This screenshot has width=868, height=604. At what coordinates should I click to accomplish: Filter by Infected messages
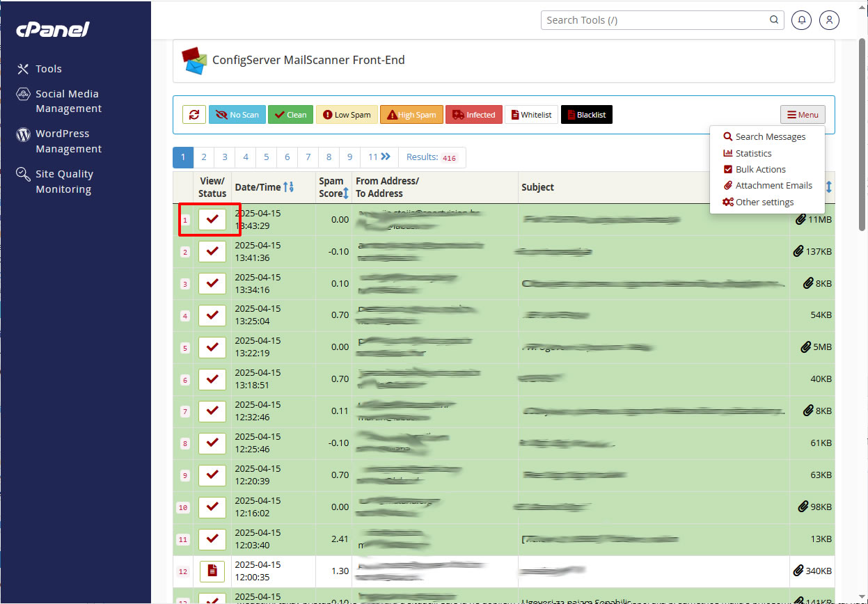point(473,115)
